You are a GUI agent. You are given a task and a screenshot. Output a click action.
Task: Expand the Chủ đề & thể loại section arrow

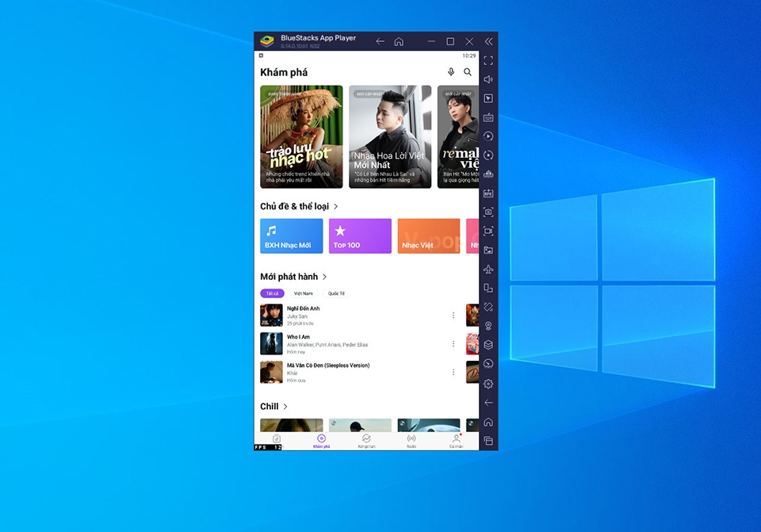tap(335, 206)
